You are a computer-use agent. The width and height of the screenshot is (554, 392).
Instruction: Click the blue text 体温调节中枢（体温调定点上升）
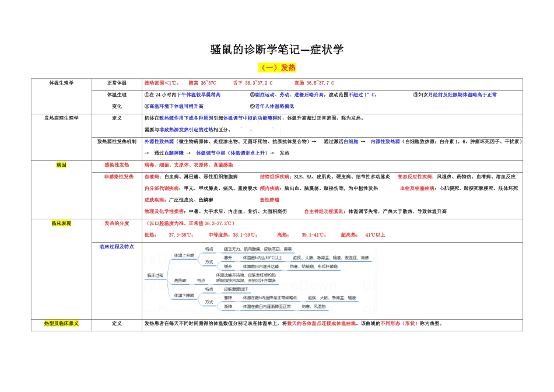(x=232, y=153)
